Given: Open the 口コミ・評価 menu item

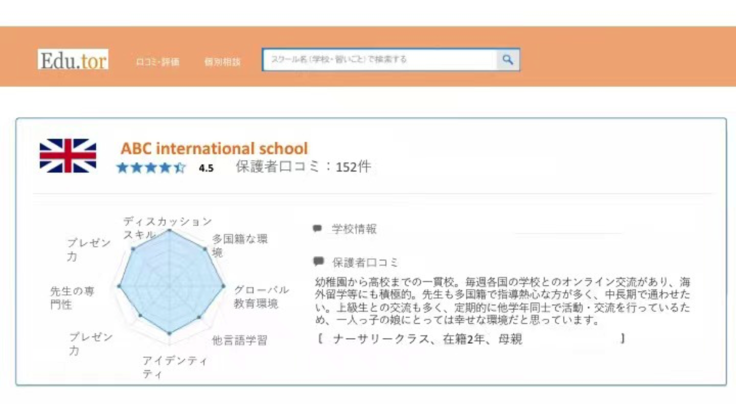Looking at the screenshot, I should (x=158, y=61).
